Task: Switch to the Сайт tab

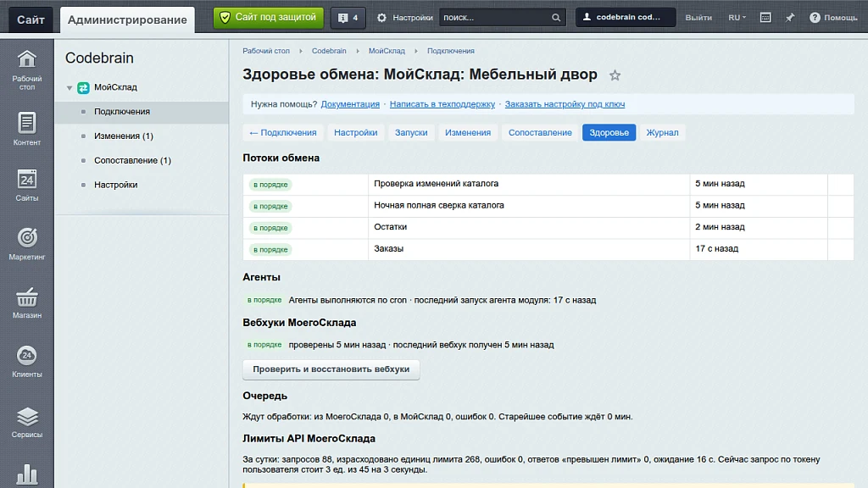Action: pos(31,20)
